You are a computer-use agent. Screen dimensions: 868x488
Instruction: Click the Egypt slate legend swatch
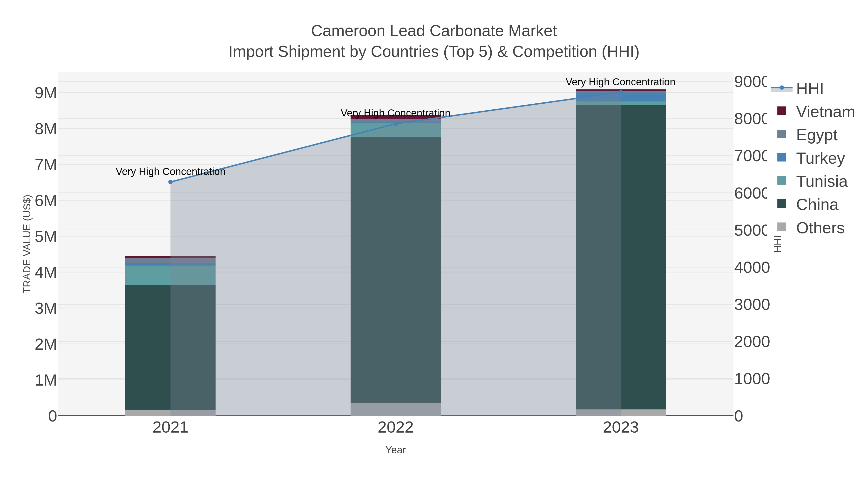[782, 134]
